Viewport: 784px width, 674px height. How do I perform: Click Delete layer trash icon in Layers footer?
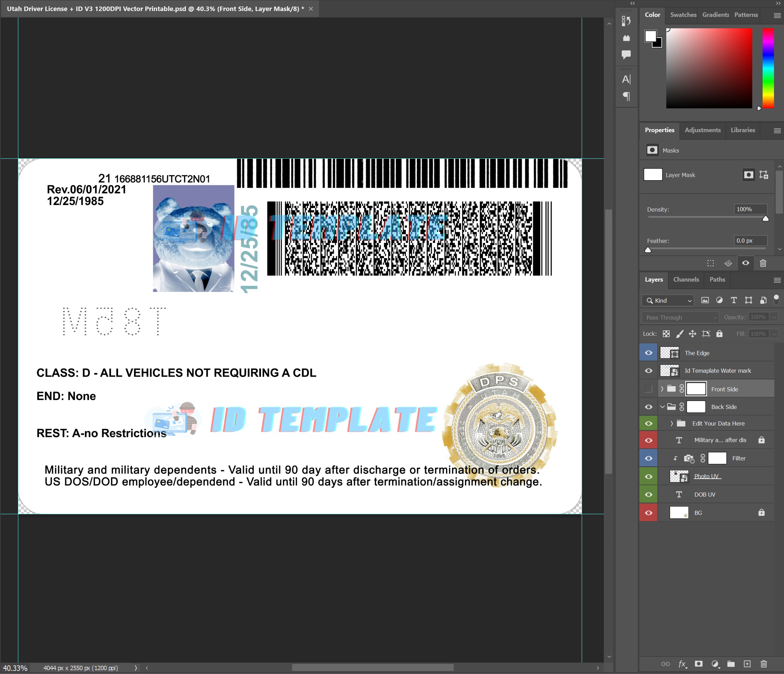click(764, 664)
